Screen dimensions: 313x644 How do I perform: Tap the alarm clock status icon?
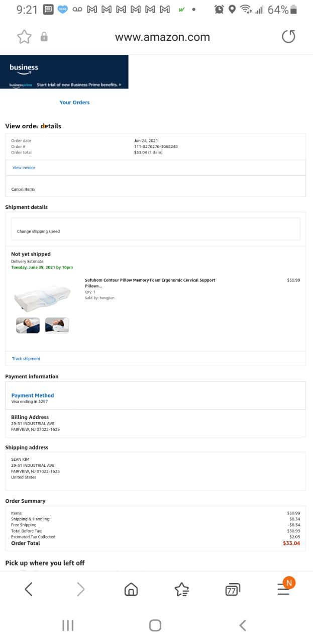[219, 10]
